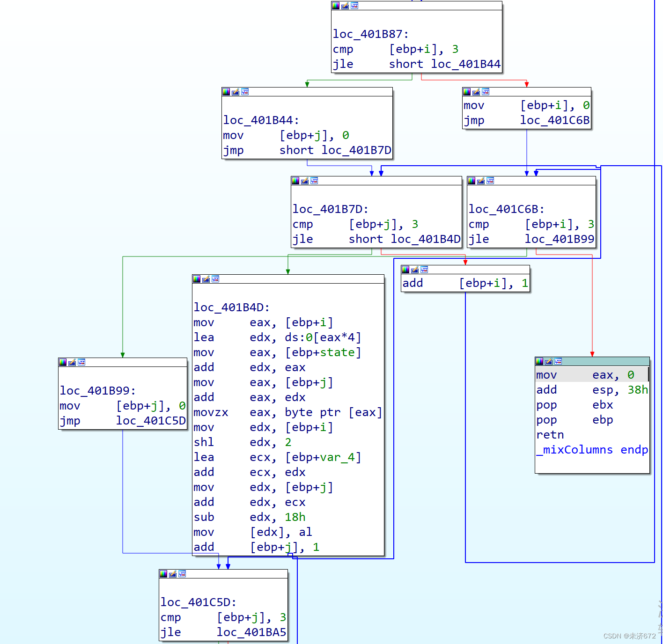
Task: Click 'jle loc_401BA5' instruction
Action: (223, 632)
